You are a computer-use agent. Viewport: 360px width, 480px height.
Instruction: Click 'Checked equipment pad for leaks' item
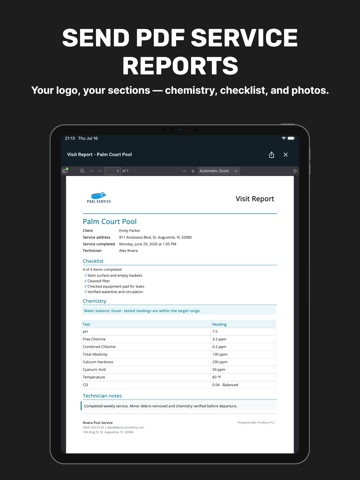(x=114, y=286)
